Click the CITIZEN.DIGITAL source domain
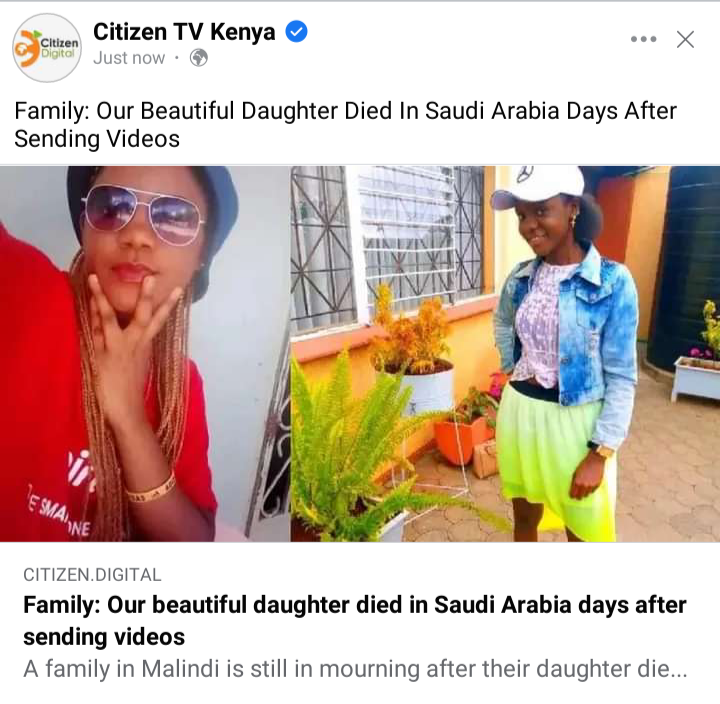 click(x=92, y=574)
